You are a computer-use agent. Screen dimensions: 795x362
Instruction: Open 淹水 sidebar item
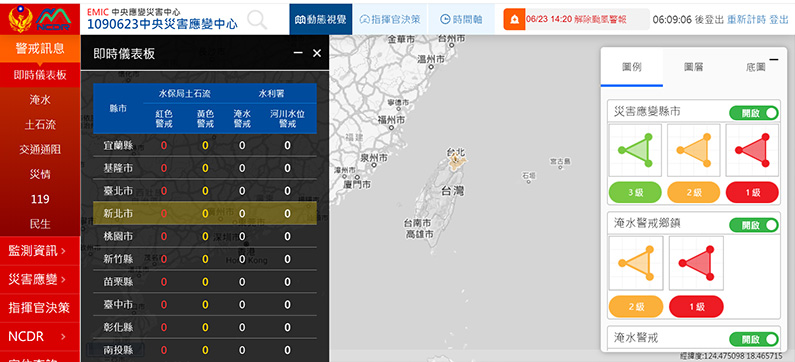(x=40, y=100)
